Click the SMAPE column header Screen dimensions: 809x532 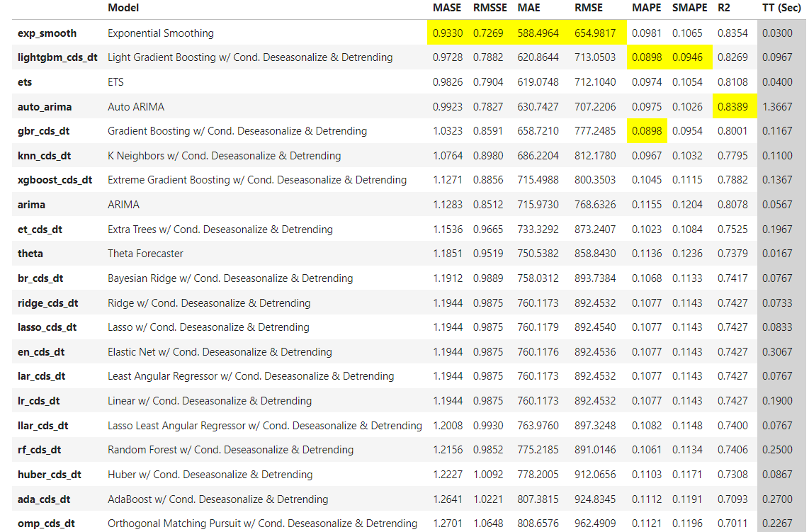click(x=689, y=8)
